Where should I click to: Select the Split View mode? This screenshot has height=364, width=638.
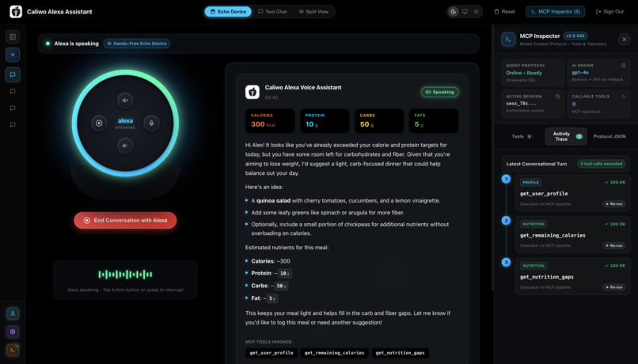tap(313, 11)
